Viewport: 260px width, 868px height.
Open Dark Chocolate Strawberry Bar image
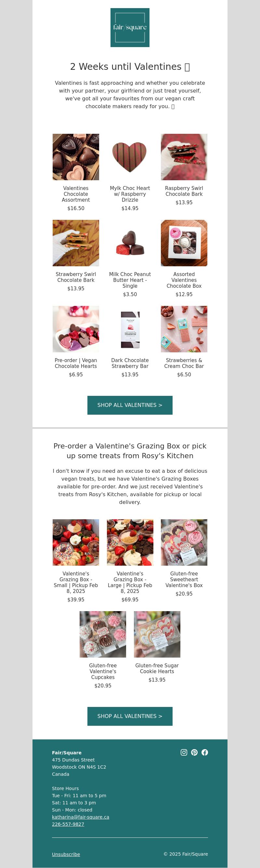click(x=130, y=329)
